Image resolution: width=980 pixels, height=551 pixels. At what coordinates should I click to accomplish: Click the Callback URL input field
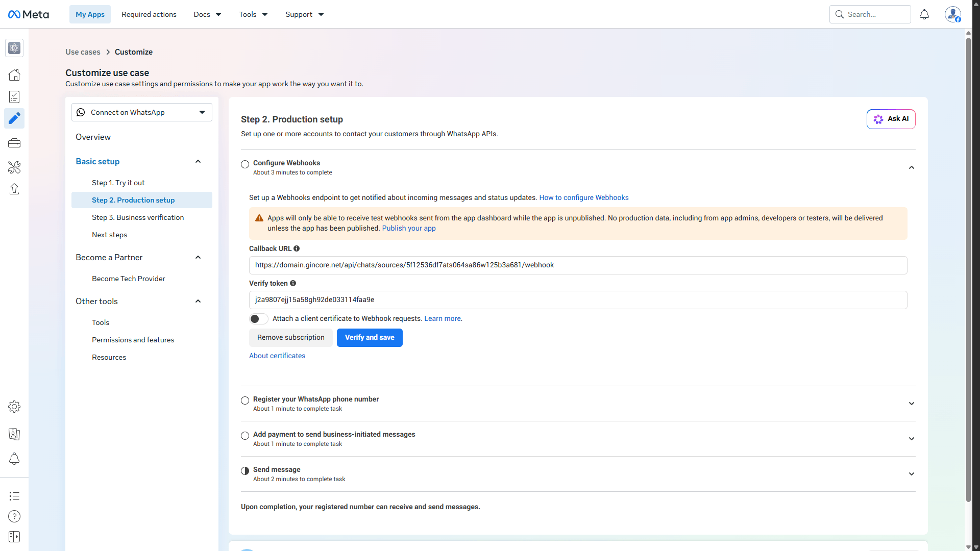(x=578, y=265)
